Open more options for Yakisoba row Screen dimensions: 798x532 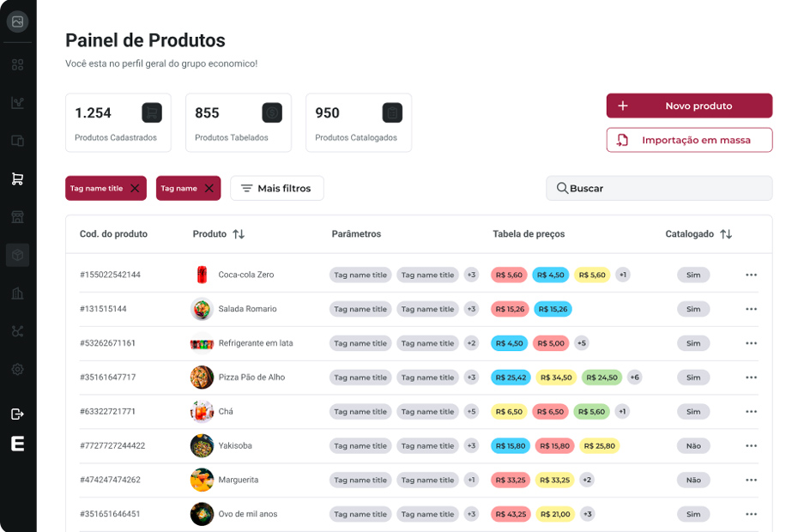point(751,445)
